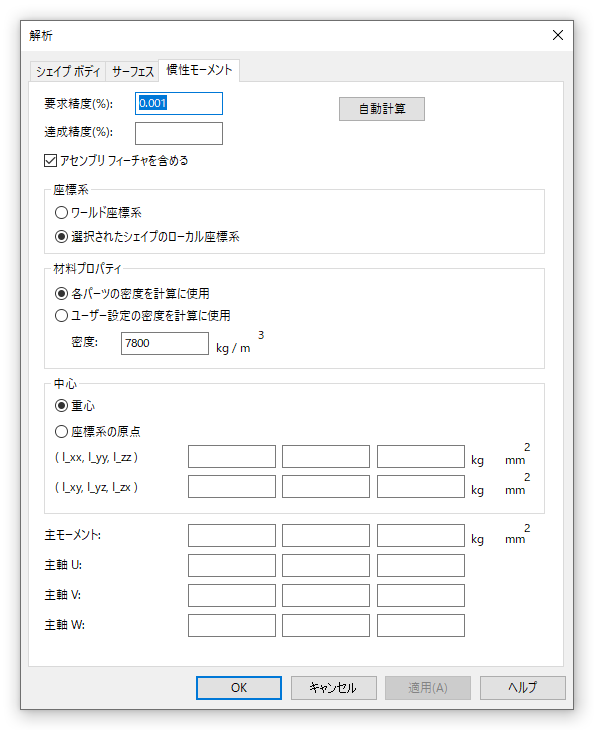Click second 主軸 V field
This screenshot has height=730, width=594.
click(326, 595)
